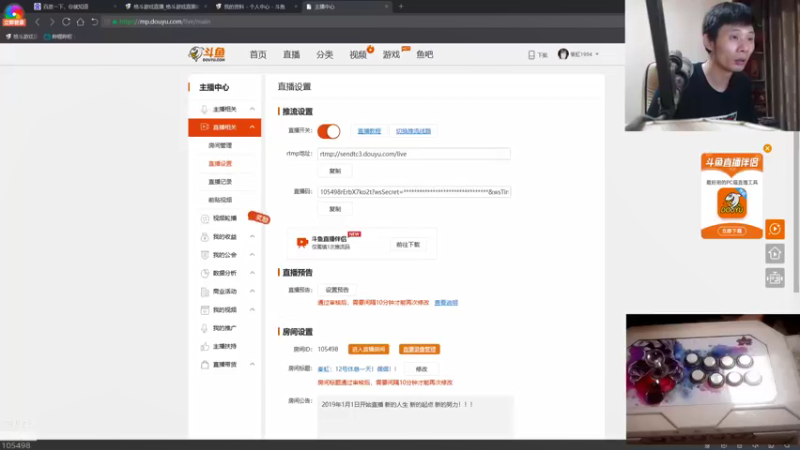This screenshot has width=800, height=450.
Task: Click the browser home icon
Action: point(80,22)
